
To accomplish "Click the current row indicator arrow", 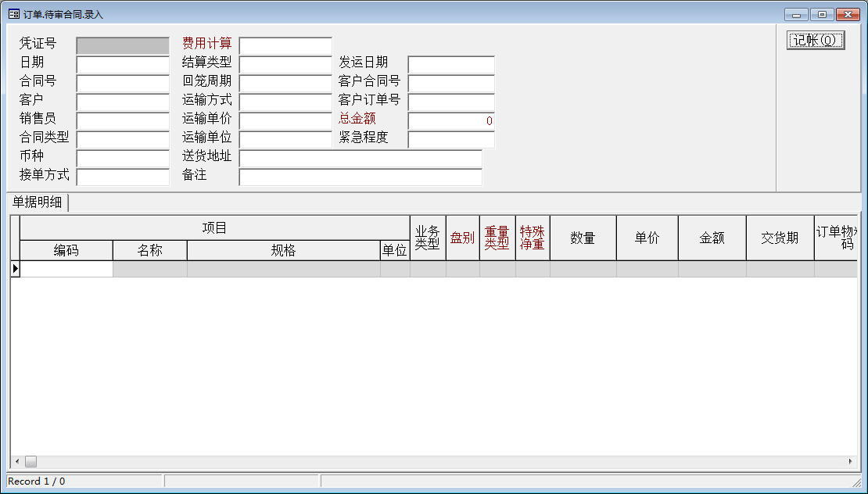I will 15,269.
